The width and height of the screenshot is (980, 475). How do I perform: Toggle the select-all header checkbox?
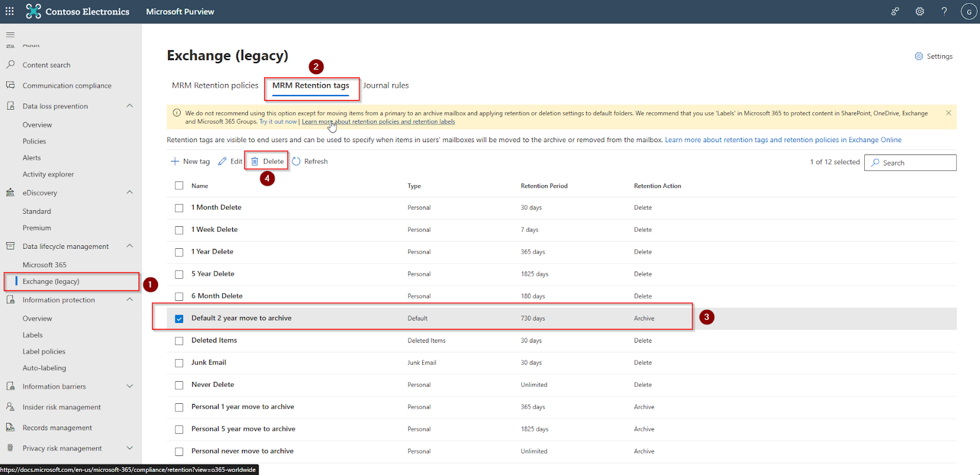[x=179, y=186]
